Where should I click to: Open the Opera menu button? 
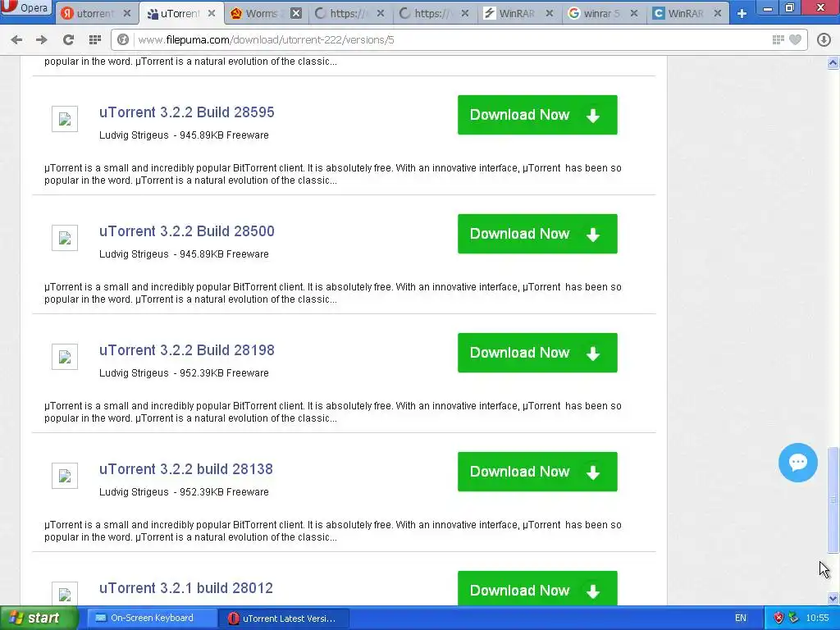[27, 7]
